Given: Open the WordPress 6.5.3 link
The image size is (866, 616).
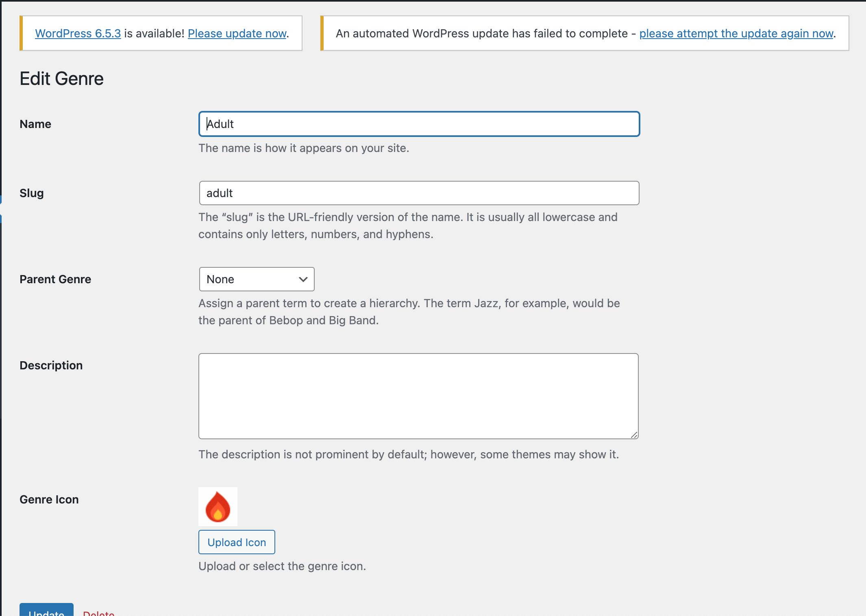Looking at the screenshot, I should click(x=78, y=33).
